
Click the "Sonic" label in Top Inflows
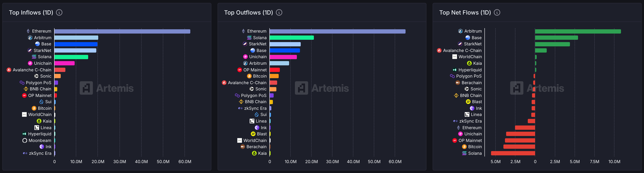pos(46,76)
